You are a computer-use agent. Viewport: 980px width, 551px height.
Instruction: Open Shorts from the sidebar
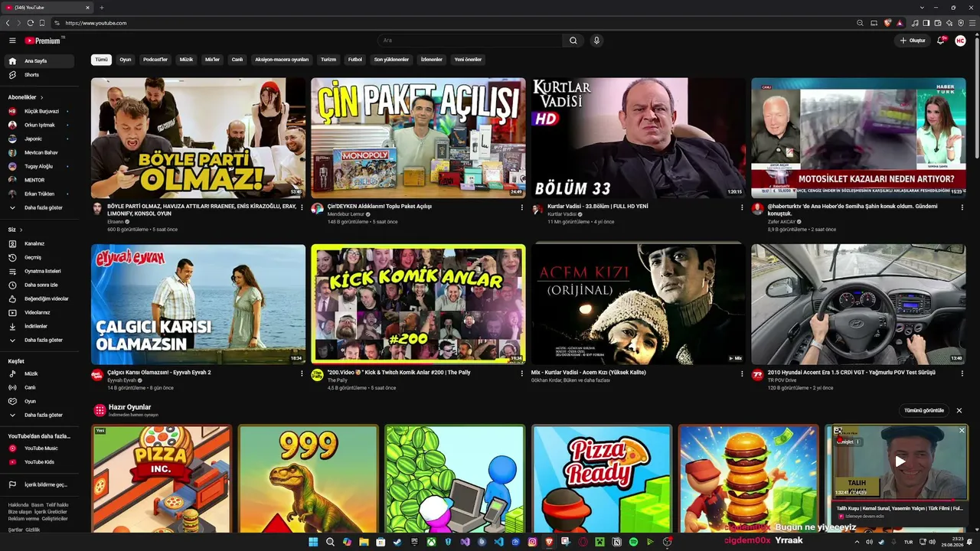40,75
